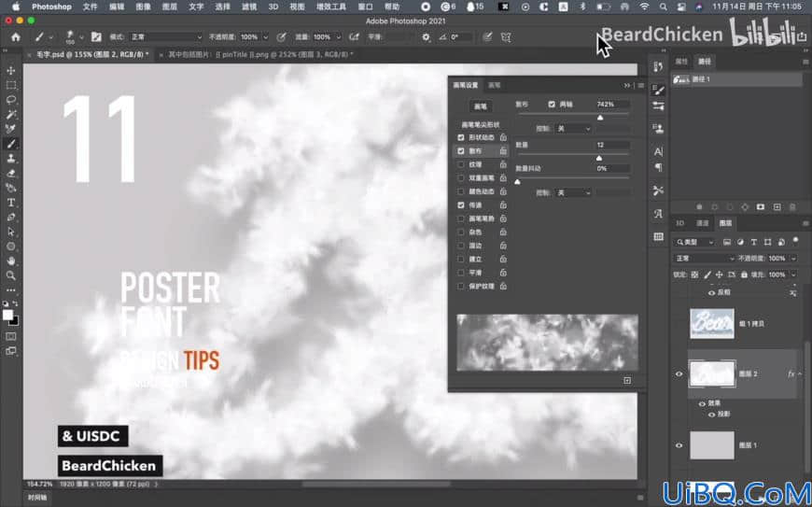Open flow 流量 dropdown arrow
The image size is (812, 507).
tap(338, 37)
